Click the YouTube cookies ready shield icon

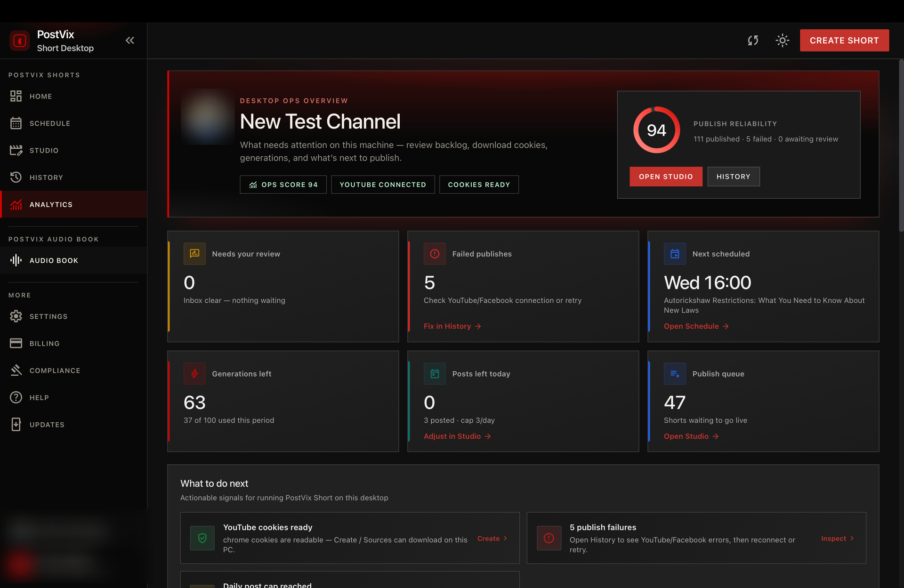[202, 538]
